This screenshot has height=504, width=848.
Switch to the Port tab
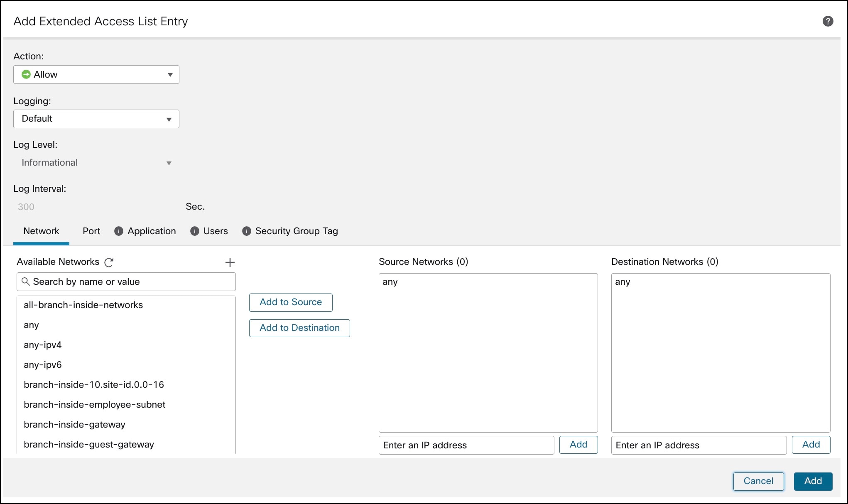click(91, 231)
